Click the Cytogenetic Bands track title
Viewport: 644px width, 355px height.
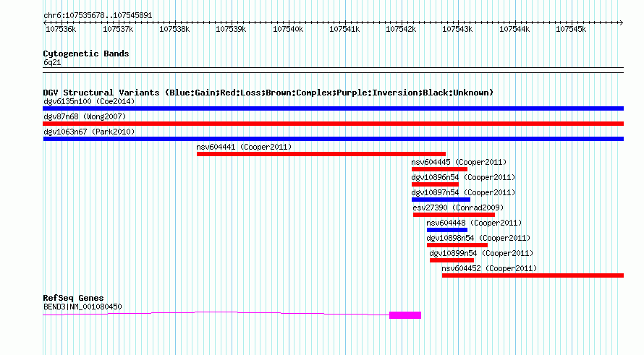[x=86, y=54]
